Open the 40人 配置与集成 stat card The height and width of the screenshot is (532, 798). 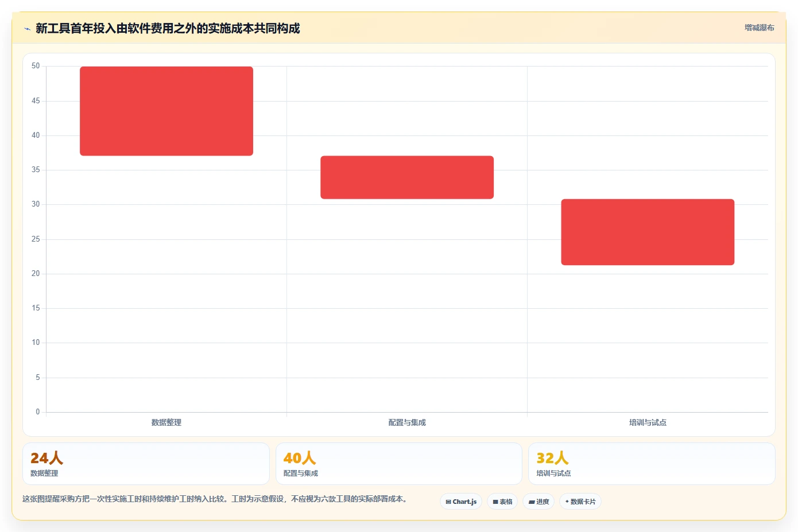coord(398,464)
